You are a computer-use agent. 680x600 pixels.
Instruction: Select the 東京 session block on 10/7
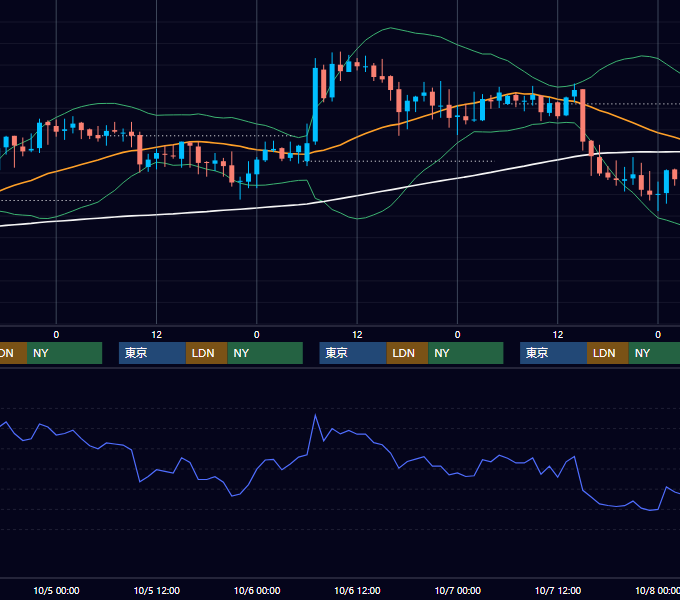point(553,353)
